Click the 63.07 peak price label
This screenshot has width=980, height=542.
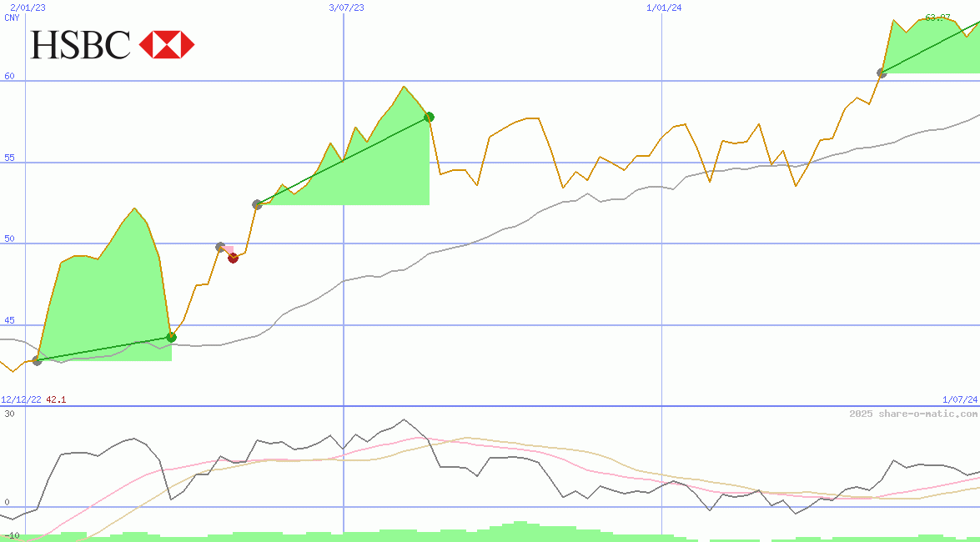(x=937, y=18)
